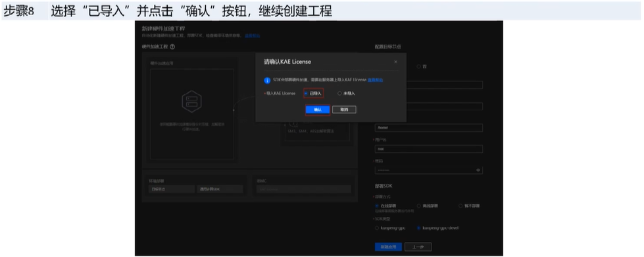This screenshot has height=257, width=644.
Task: Click the password input field
Action: coord(428,170)
